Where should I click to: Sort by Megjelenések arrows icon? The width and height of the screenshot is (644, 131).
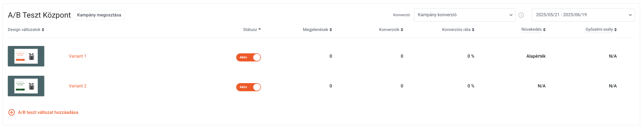331,30
